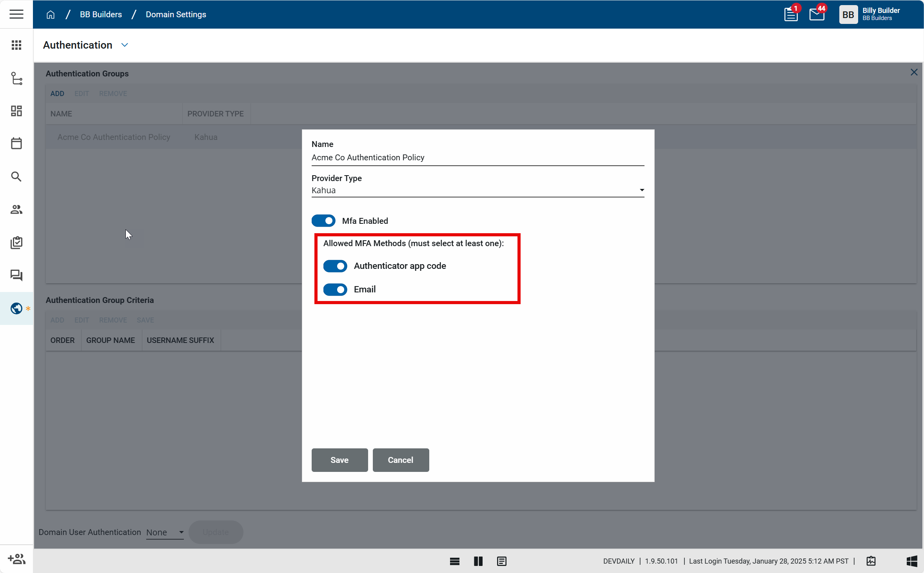Open the tasks clipboard notification icon

pyautogui.click(x=791, y=15)
